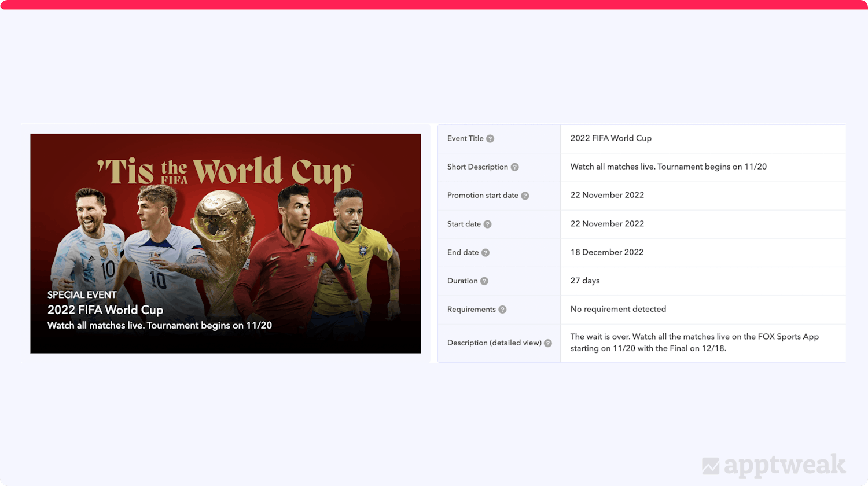Open the Requirements help icon
Viewport: 868px width, 486px height.
coord(503,309)
